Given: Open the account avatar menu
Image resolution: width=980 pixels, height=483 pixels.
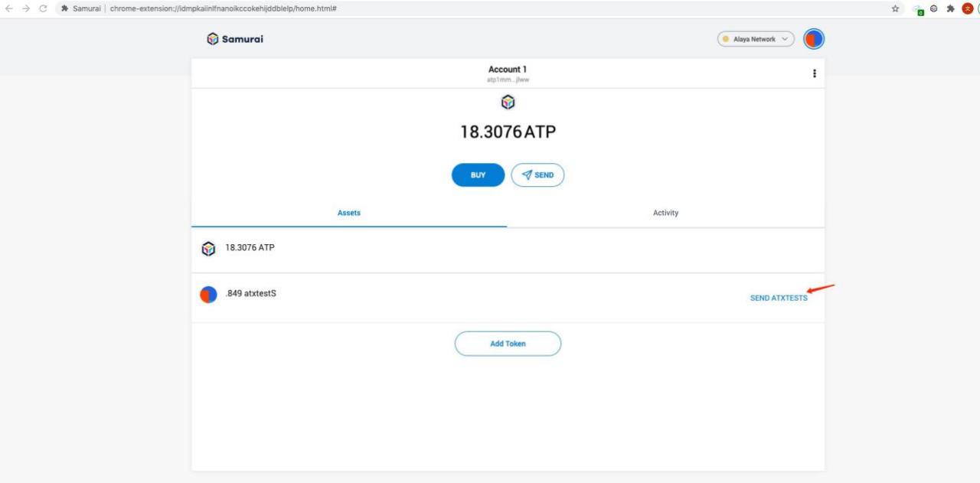Looking at the screenshot, I should [x=814, y=39].
